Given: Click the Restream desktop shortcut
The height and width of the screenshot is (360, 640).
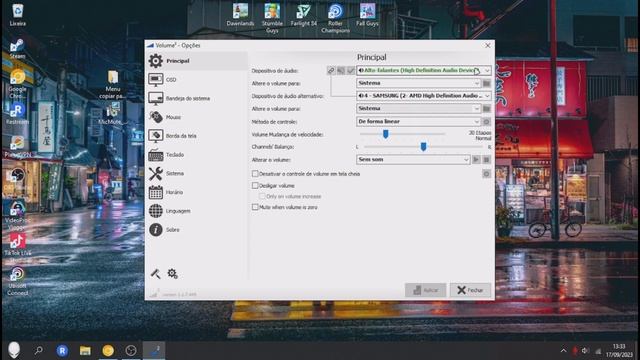Looking at the screenshot, I should click(x=18, y=113).
